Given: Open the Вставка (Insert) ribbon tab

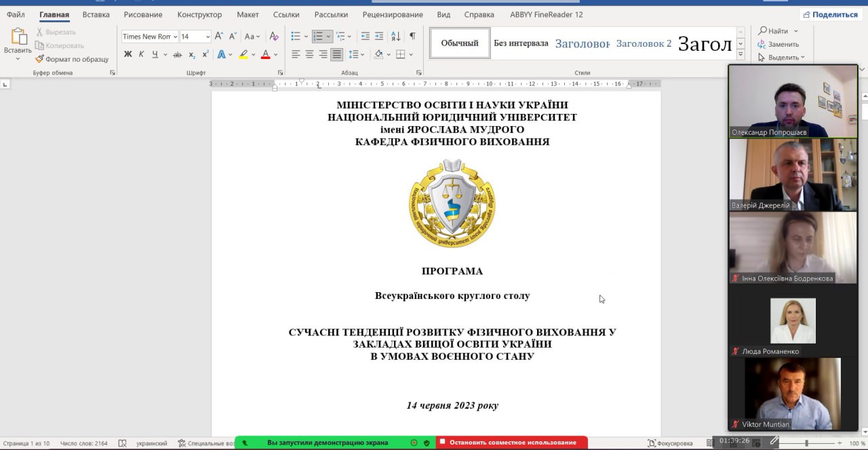Looking at the screenshot, I should point(96,14).
